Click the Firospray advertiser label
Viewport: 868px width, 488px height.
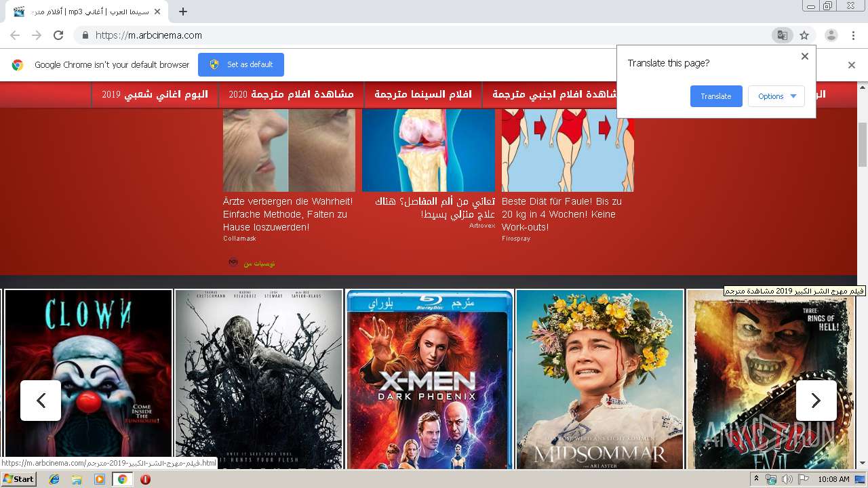pos(516,239)
